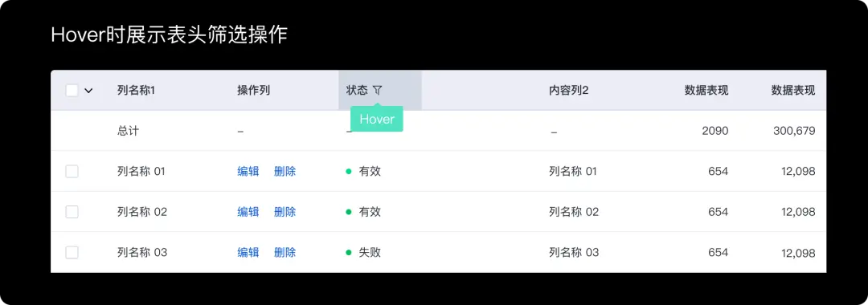868x305 pixels.
Task: Click 编辑 link in row 列名称 03
Action: coord(248,253)
